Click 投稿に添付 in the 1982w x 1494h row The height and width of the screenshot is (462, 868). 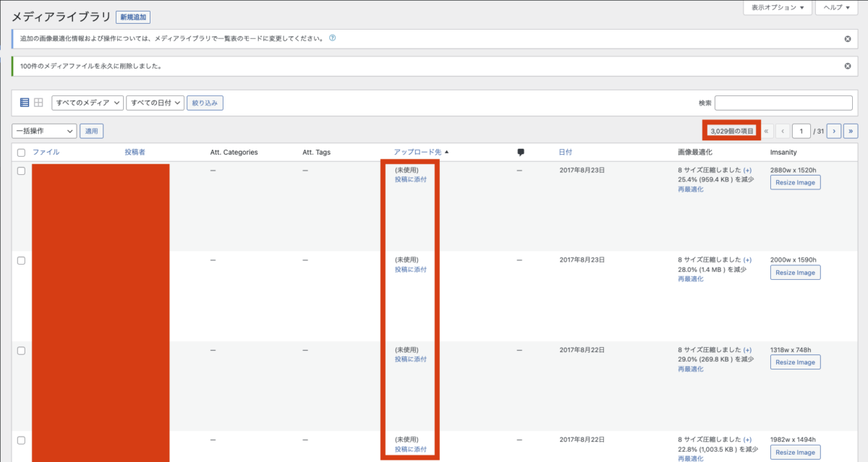coord(411,450)
